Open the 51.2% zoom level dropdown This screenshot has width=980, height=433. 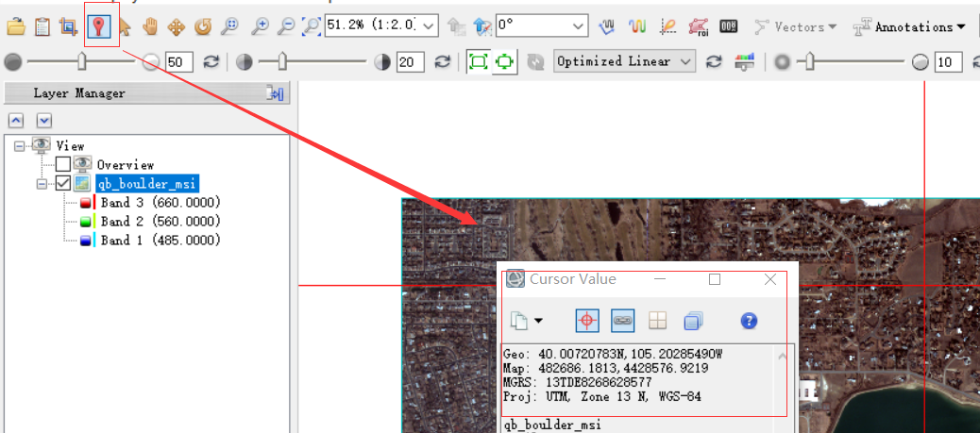[429, 26]
